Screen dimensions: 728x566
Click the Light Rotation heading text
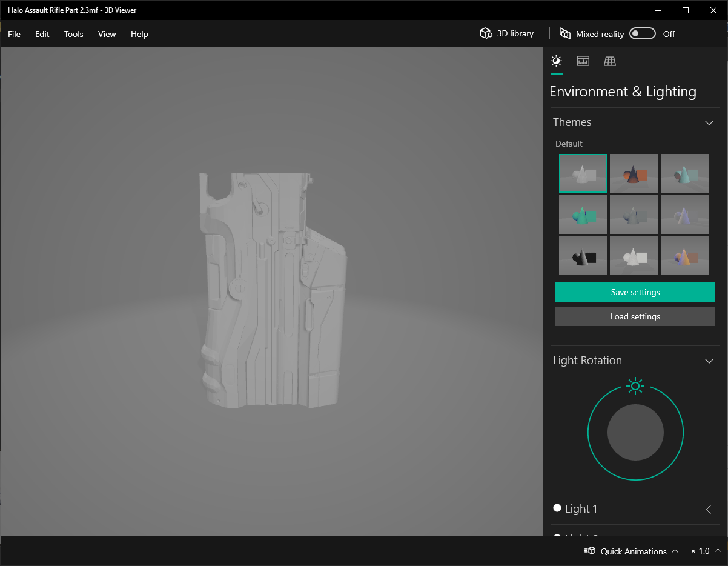587,361
